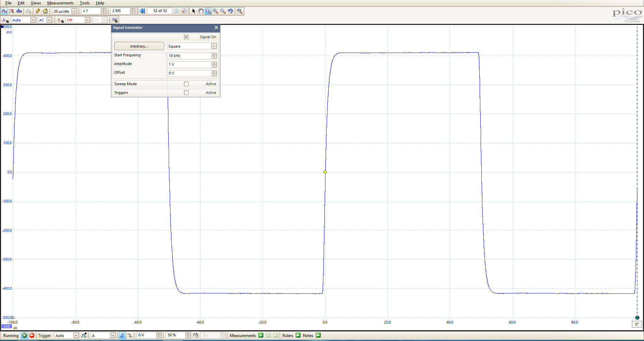The image size is (644, 341).
Task: Click the Amplitude 1 V stepper arrows
Action: (214, 64)
